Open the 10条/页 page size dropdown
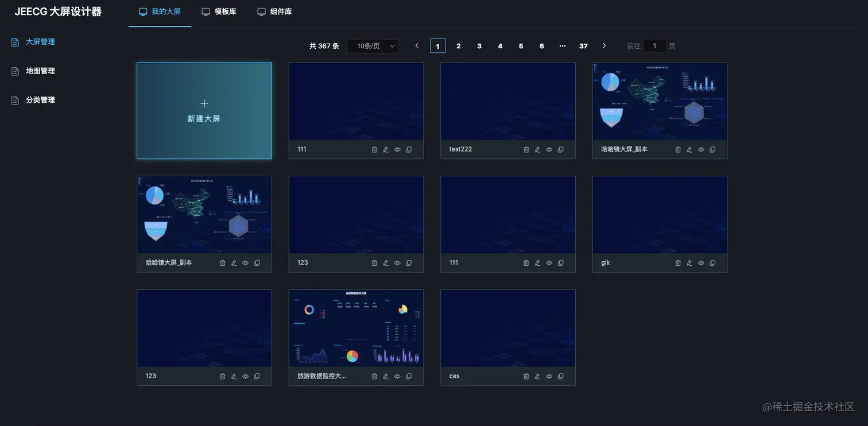The image size is (868, 426). pos(373,46)
